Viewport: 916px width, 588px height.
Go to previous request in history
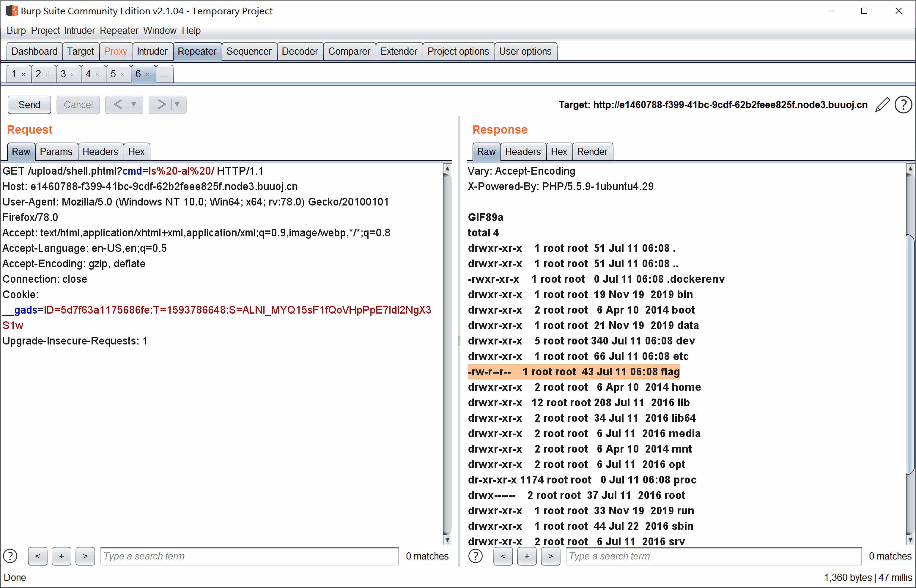(118, 105)
